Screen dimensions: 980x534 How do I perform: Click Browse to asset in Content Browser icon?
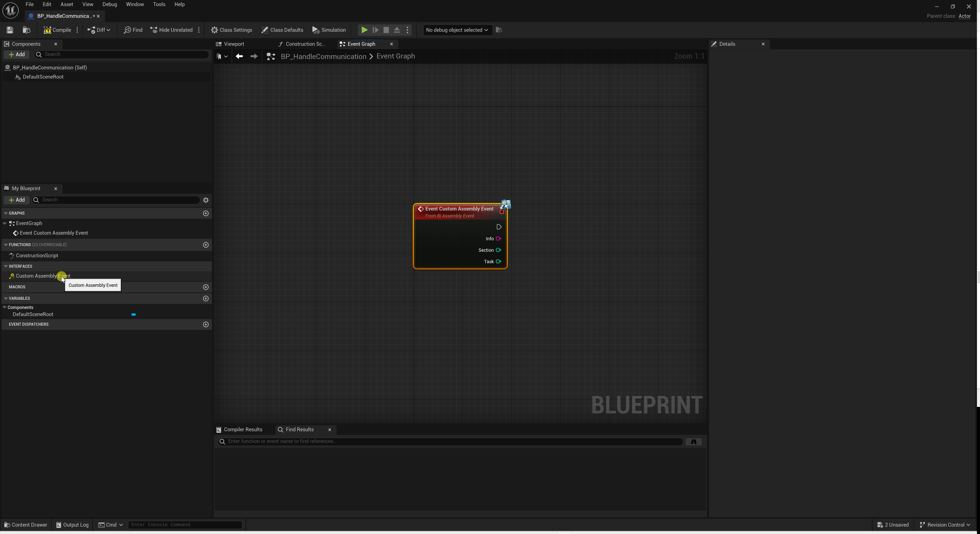26,30
